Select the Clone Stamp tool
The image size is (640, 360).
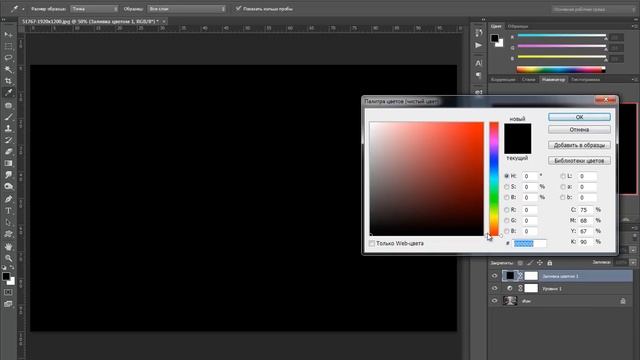click(x=8, y=129)
